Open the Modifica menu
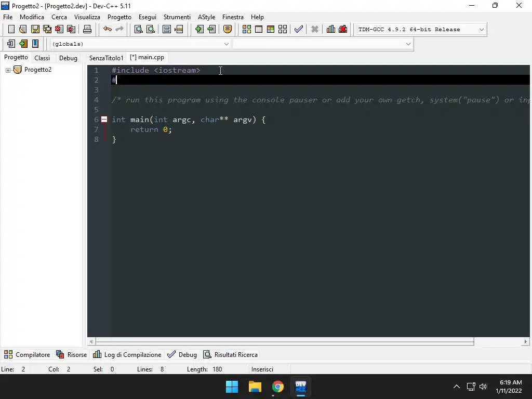The width and height of the screenshot is (532, 399). [x=32, y=17]
